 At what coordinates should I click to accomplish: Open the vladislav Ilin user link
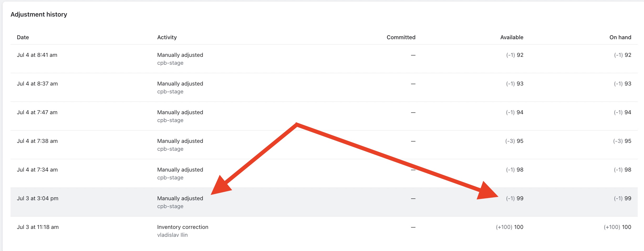(x=173, y=235)
